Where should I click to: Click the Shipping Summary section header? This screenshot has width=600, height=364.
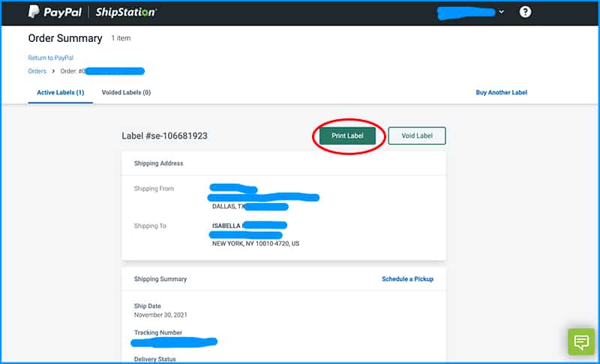coord(160,279)
